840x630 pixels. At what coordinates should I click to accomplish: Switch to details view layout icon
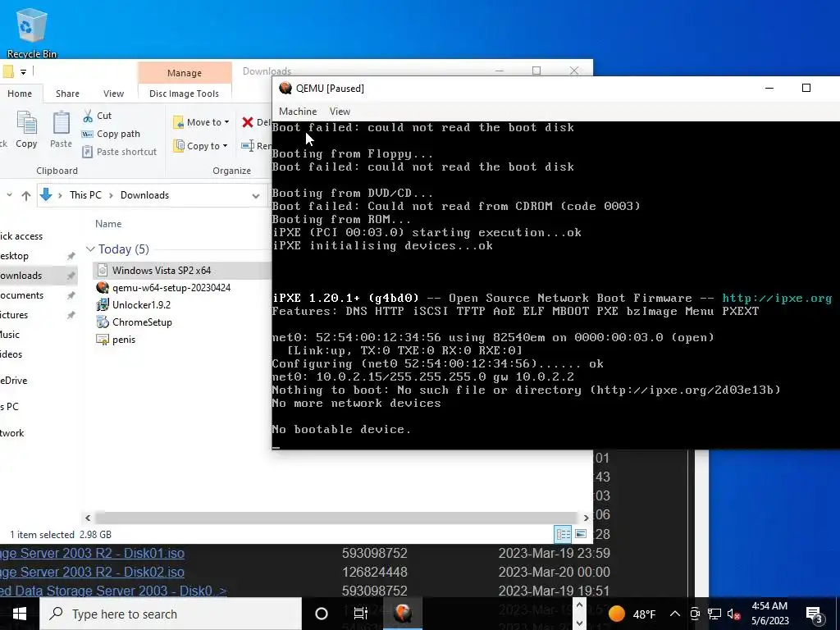click(x=563, y=534)
